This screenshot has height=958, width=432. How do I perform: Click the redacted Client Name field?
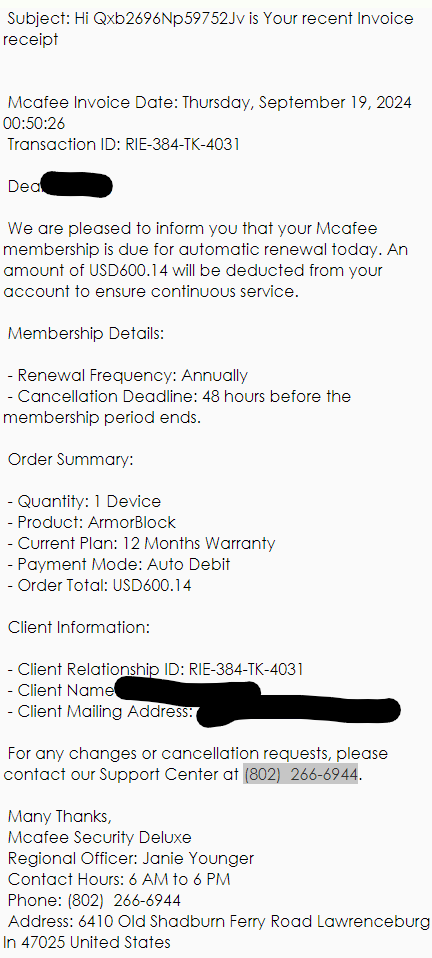tap(187, 690)
